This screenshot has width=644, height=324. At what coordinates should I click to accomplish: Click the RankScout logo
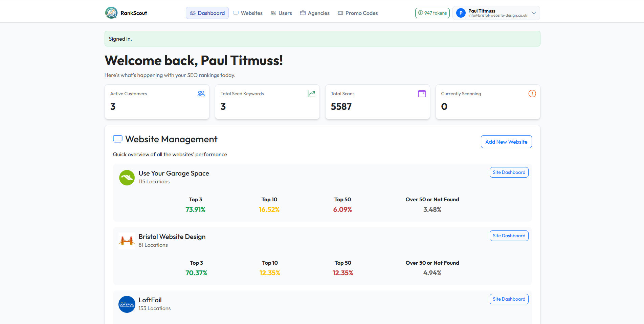click(126, 13)
